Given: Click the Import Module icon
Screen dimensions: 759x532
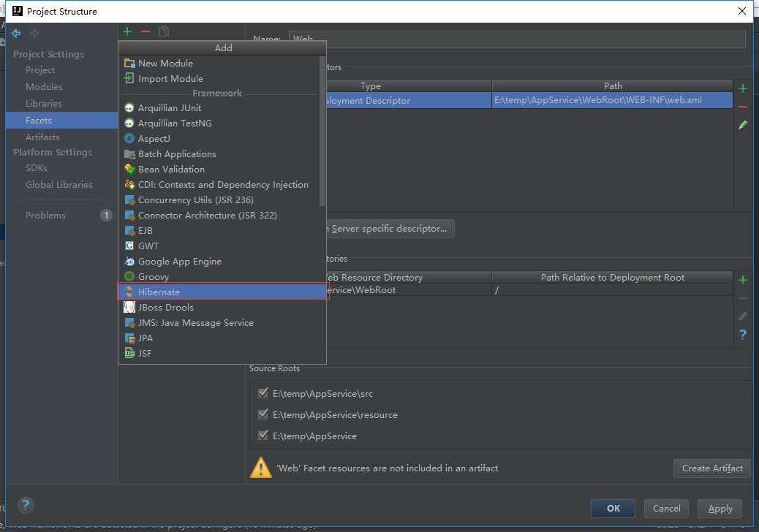Looking at the screenshot, I should 129,78.
